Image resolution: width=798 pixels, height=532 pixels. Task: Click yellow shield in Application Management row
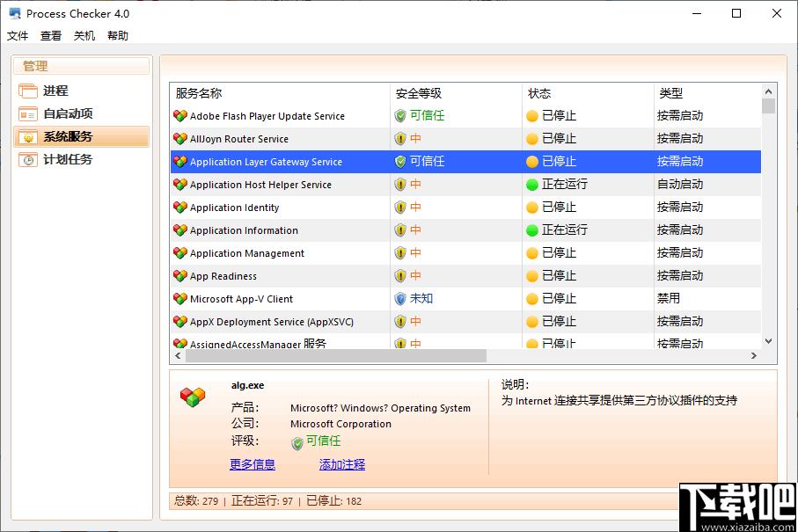(400, 253)
